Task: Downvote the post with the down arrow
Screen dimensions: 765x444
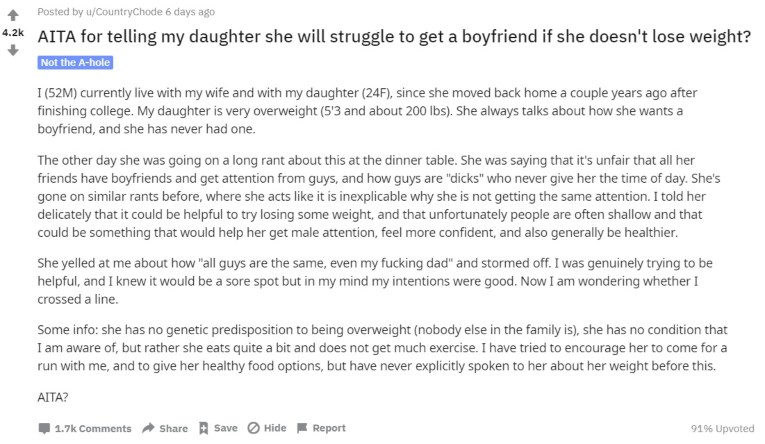Action: coord(13,50)
